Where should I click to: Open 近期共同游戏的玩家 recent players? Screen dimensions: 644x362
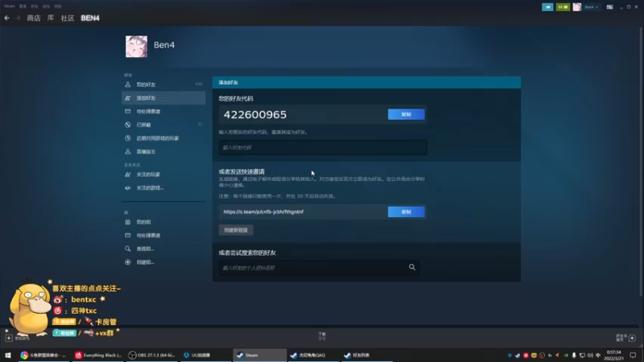163,138
